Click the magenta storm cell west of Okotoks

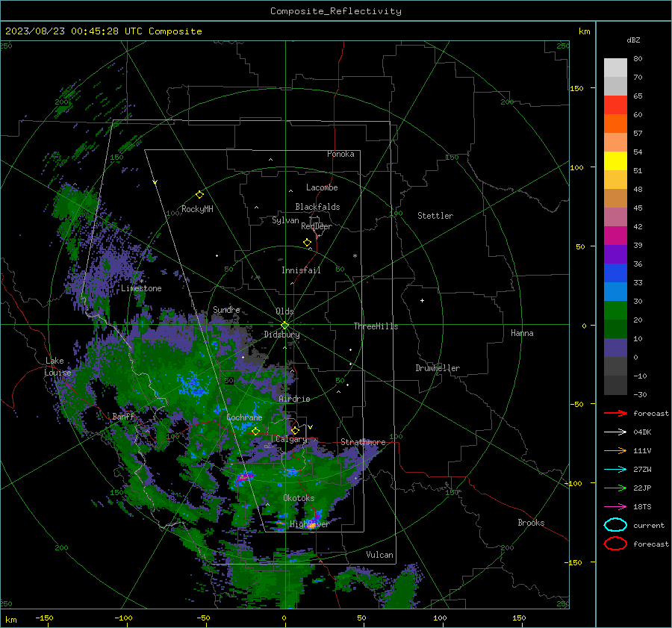click(243, 476)
